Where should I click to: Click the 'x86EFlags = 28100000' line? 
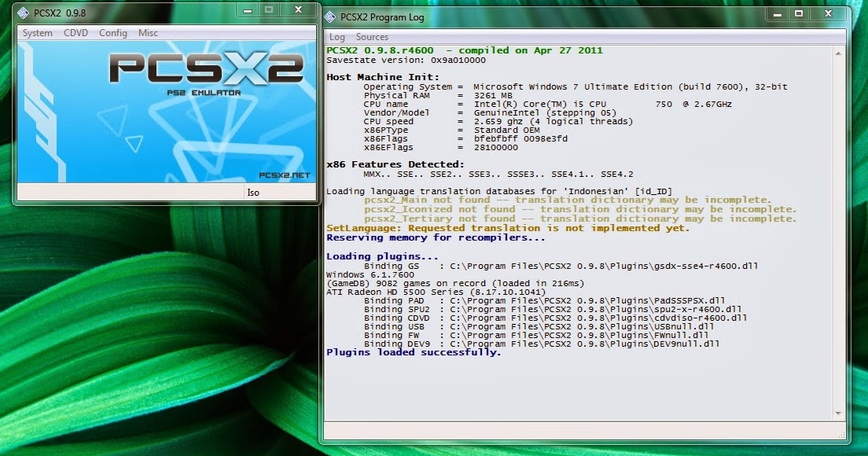point(440,148)
